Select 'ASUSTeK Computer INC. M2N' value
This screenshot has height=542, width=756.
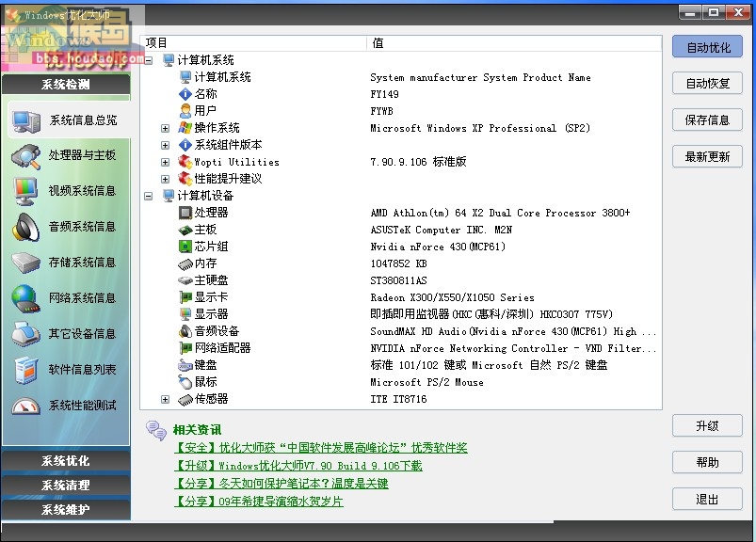(x=442, y=230)
